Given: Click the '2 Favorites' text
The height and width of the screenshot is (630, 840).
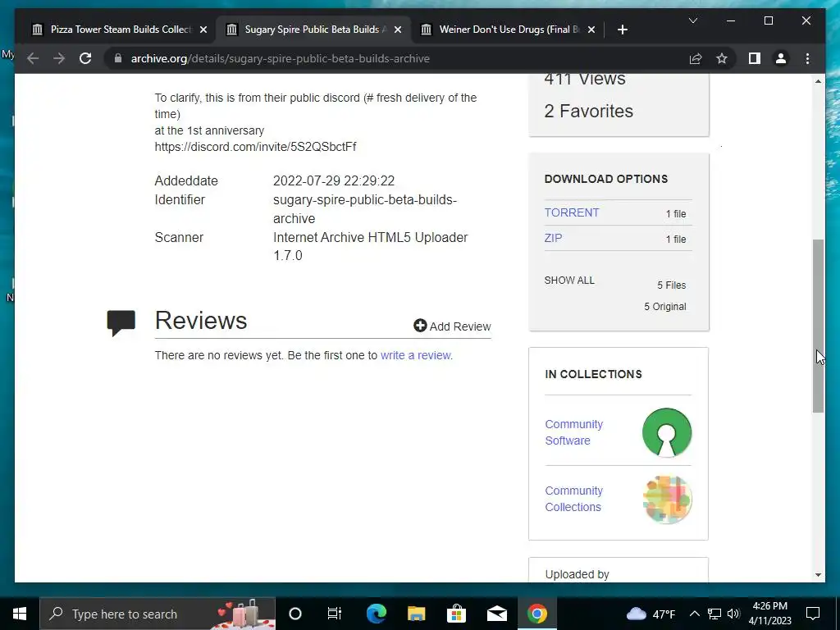Looking at the screenshot, I should click(x=589, y=111).
